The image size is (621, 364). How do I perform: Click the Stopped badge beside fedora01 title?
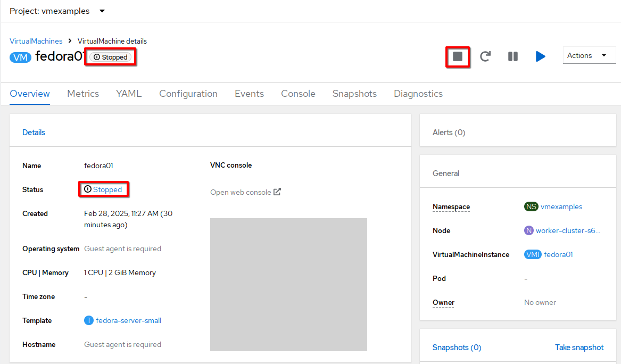pos(111,57)
